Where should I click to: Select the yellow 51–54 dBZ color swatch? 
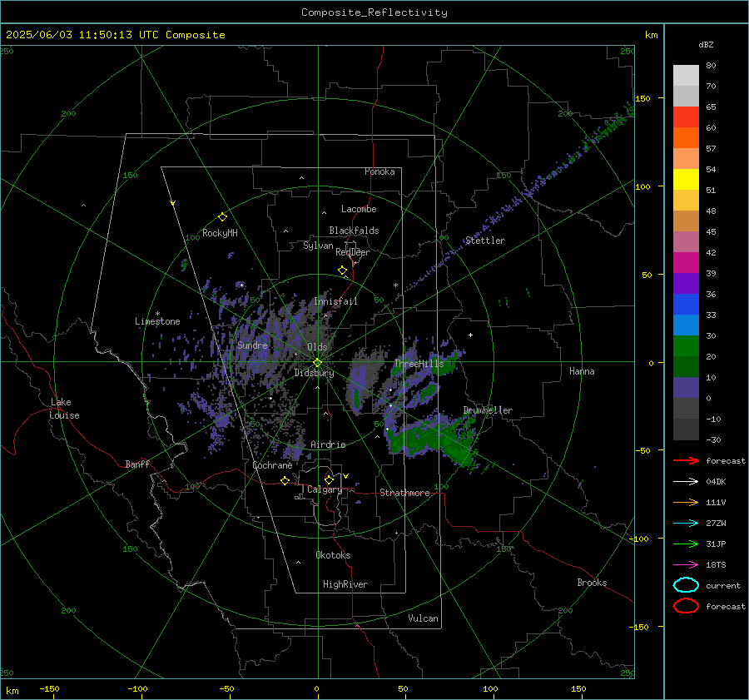click(686, 179)
